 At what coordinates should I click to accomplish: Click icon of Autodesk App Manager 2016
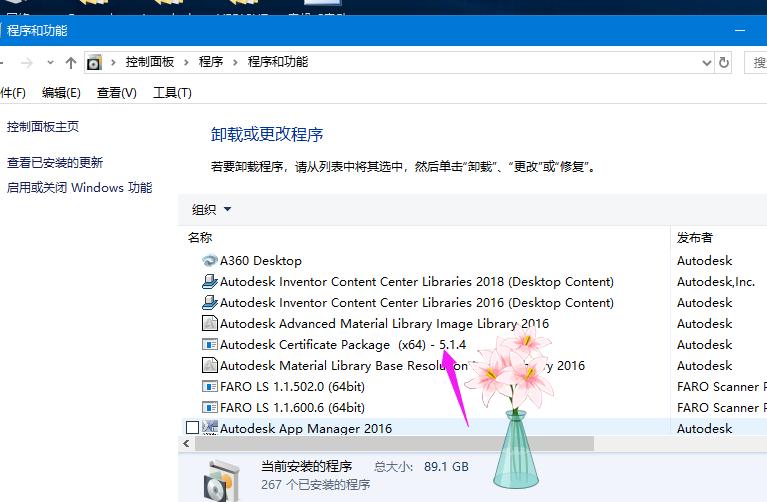(209, 428)
